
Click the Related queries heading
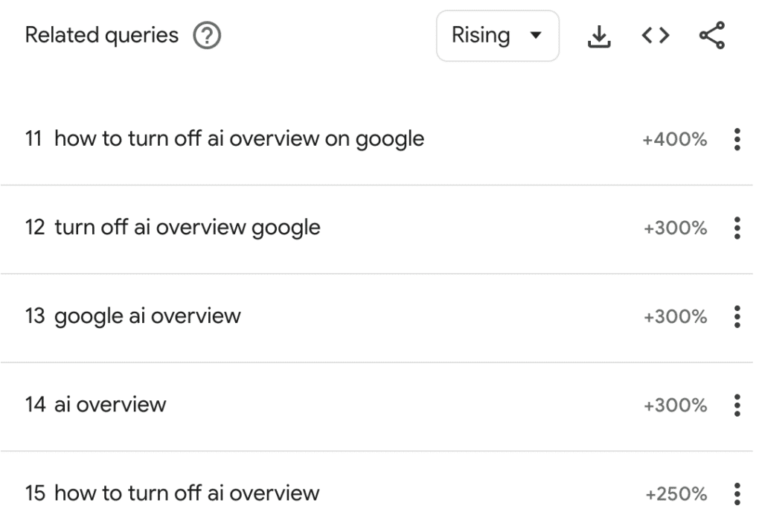click(101, 36)
